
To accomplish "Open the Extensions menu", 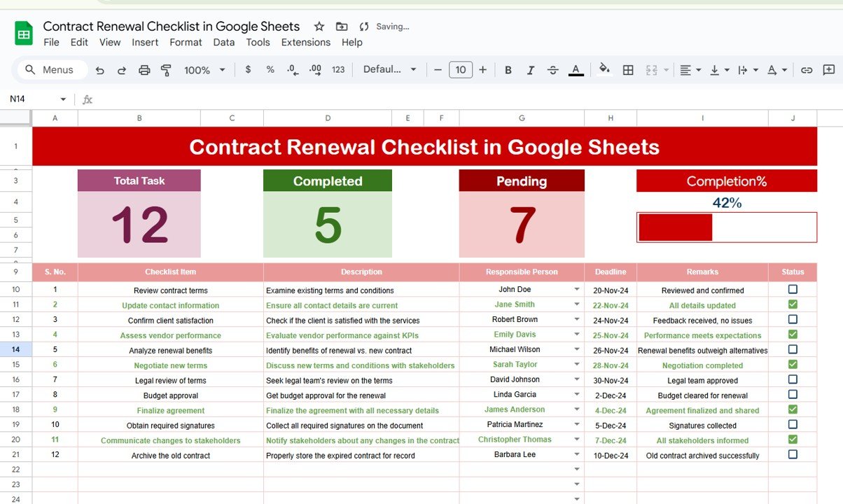I will pyautogui.click(x=306, y=42).
